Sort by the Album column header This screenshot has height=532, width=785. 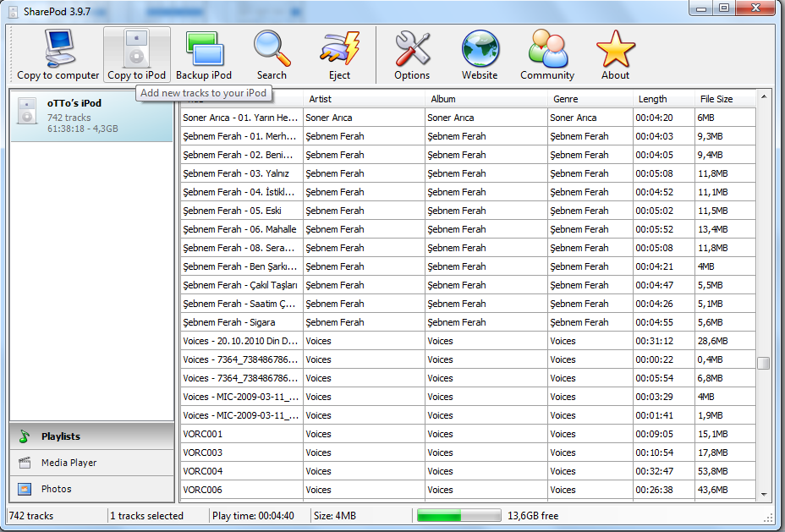click(x=486, y=99)
